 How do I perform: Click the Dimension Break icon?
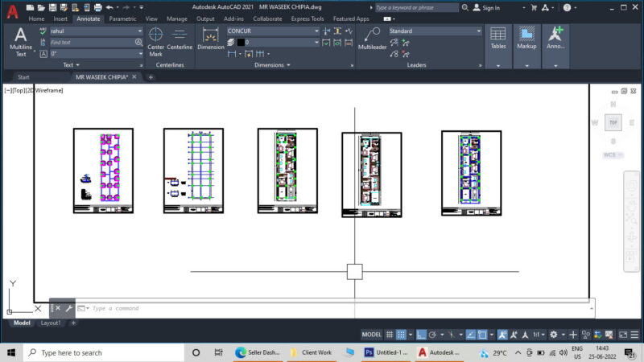tap(327, 31)
